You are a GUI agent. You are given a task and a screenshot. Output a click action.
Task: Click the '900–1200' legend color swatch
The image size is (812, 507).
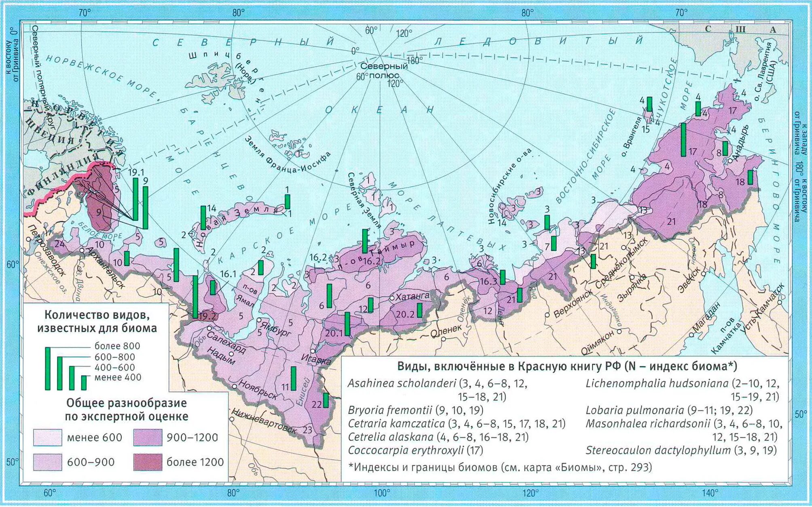pos(148,437)
